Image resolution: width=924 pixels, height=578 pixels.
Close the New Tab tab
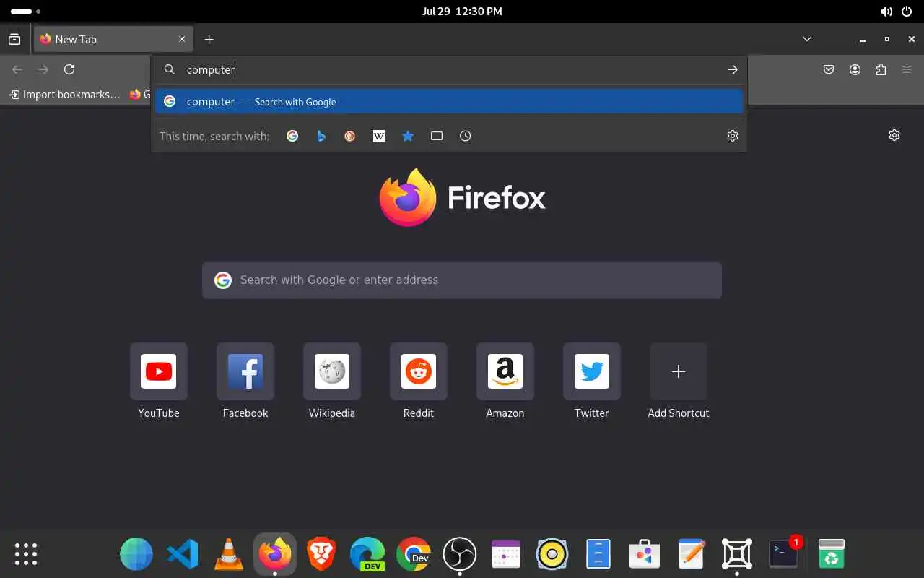click(182, 40)
